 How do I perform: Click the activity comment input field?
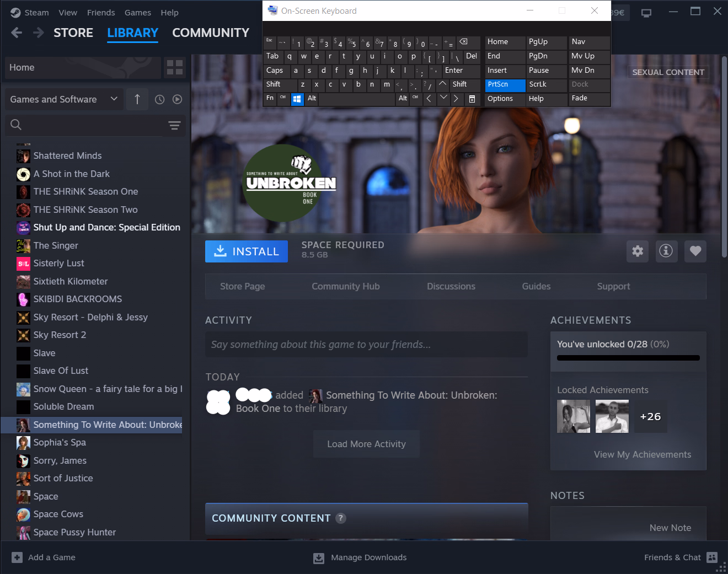pos(366,345)
